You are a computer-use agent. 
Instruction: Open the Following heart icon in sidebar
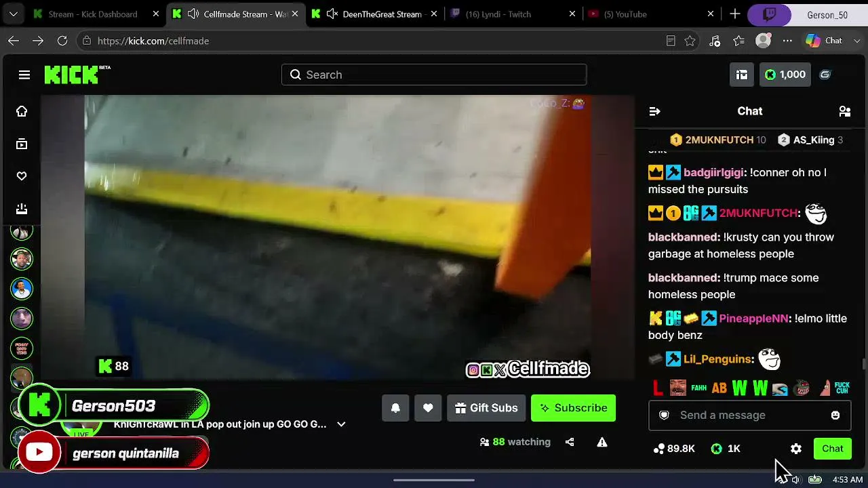[x=22, y=176]
